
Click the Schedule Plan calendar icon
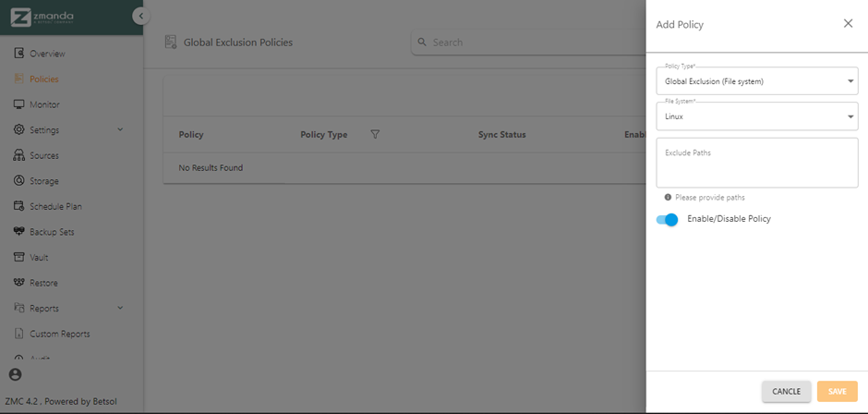(x=18, y=207)
